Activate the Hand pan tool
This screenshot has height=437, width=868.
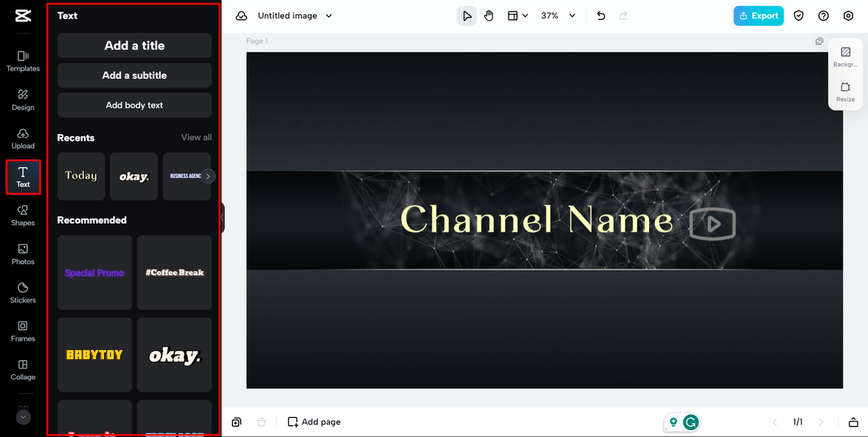(489, 16)
